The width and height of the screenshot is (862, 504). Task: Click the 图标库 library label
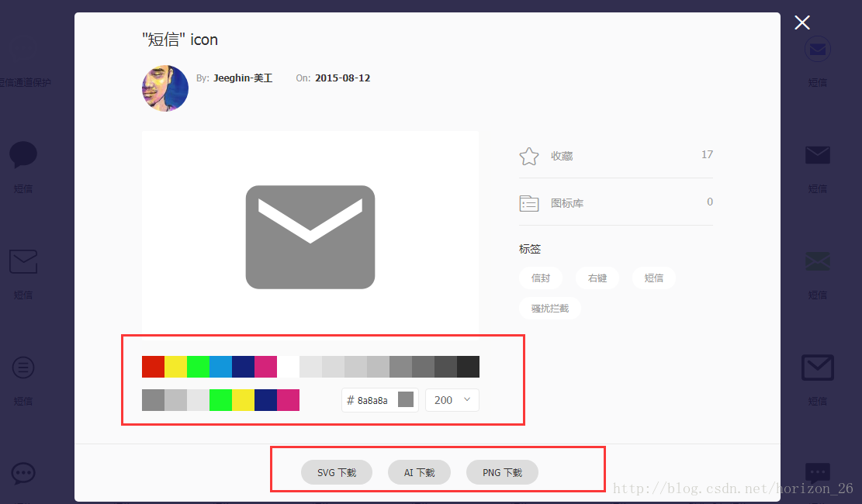tap(567, 203)
